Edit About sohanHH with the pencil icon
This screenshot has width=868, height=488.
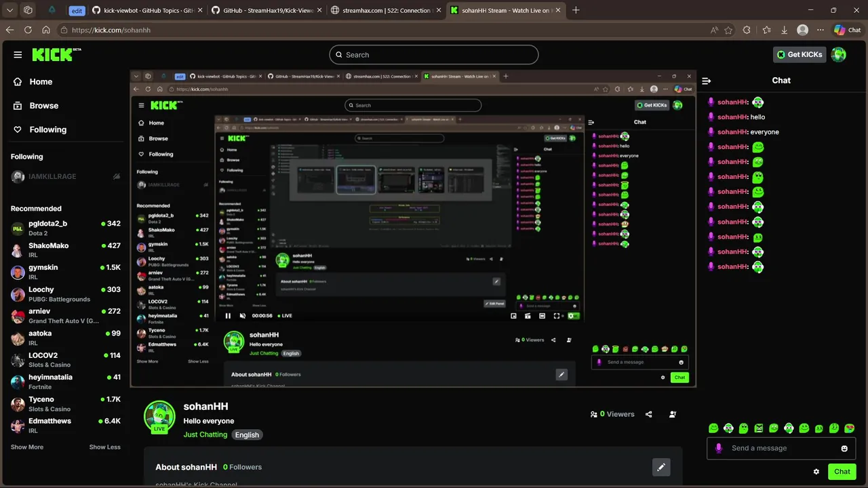coord(661,467)
